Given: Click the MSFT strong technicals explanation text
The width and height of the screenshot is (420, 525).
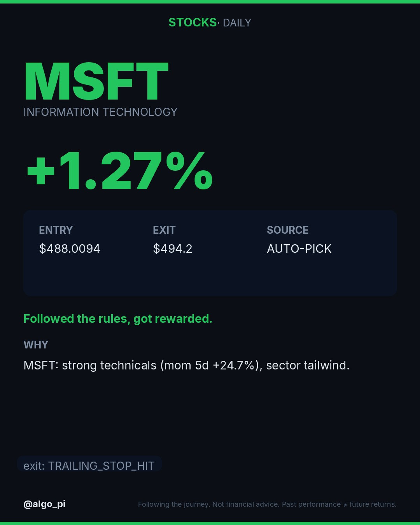Looking at the screenshot, I should 187,366.
